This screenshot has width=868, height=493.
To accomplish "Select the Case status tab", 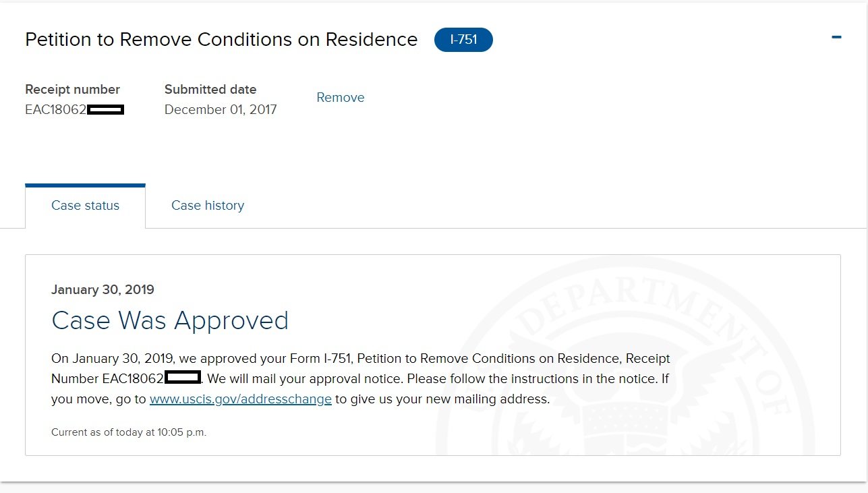I will click(x=85, y=206).
